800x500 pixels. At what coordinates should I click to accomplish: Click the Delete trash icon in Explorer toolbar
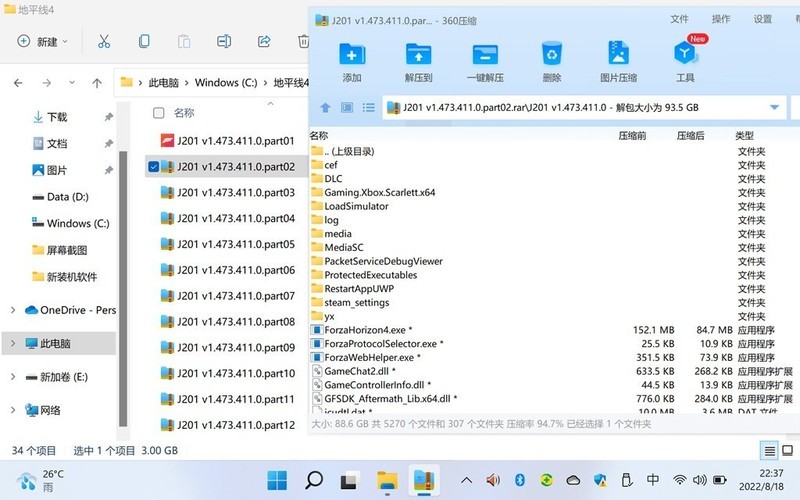pyautogui.click(x=303, y=41)
